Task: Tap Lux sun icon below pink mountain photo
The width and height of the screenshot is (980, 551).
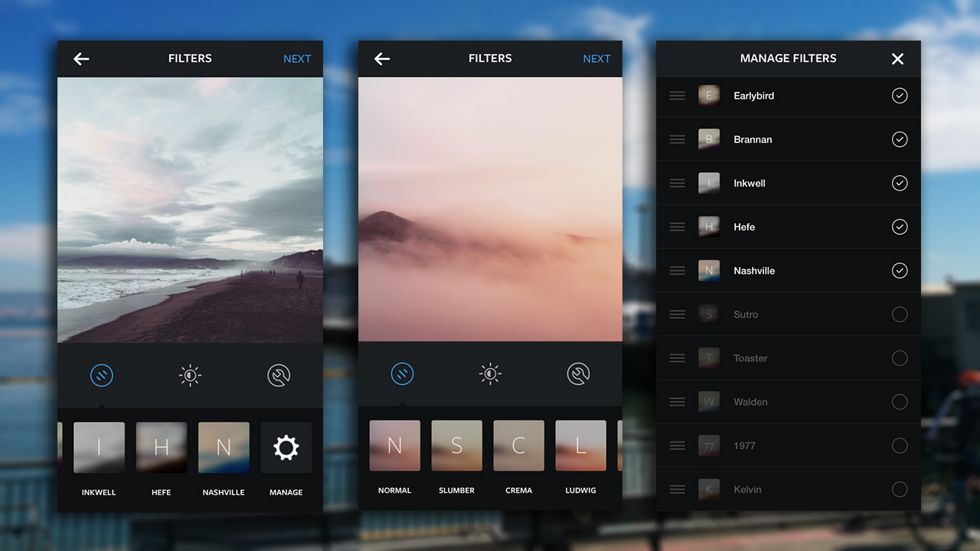Action: [x=490, y=373]
